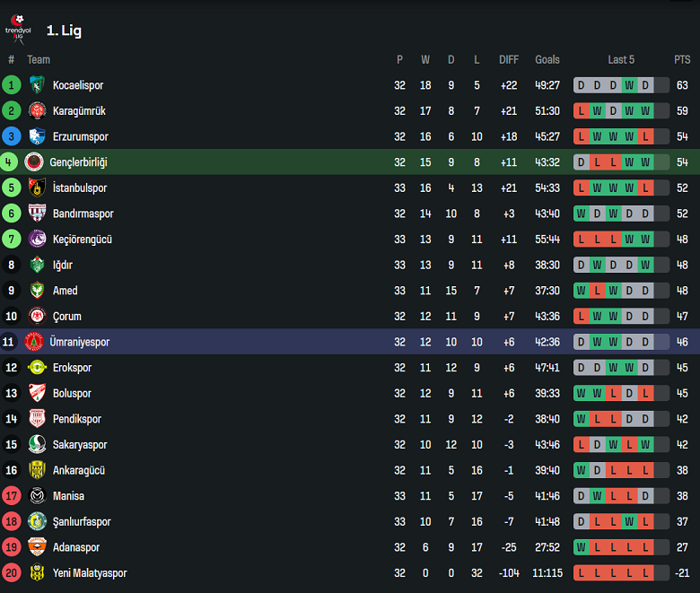Click the Ümraniyespor club crest
The image size is (700, 593).
pos(34,342)
